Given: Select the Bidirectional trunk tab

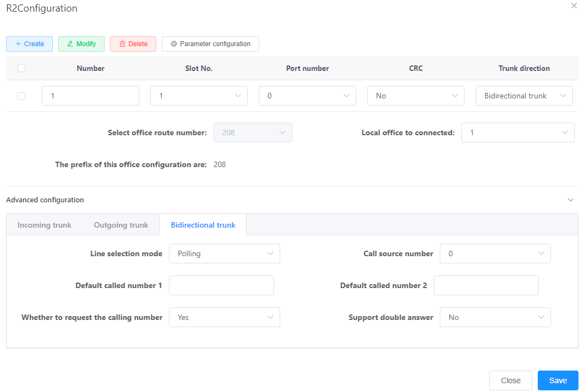Looking at the screenshot, I should 203,225.
